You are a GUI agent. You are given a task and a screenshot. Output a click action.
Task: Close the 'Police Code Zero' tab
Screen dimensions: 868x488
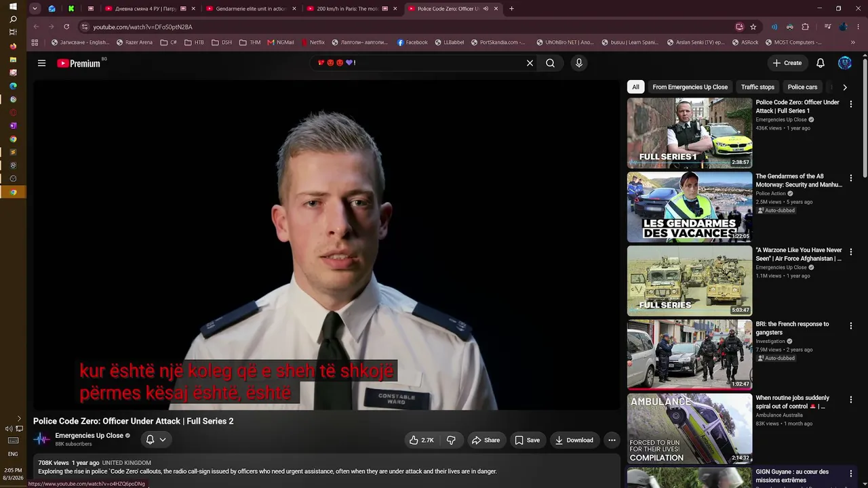point(496,9)
